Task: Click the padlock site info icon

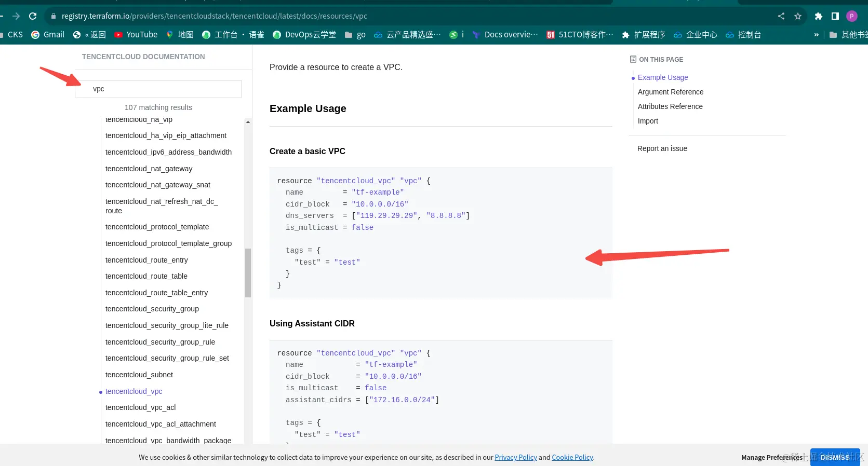Action: [x=53, y=16]
